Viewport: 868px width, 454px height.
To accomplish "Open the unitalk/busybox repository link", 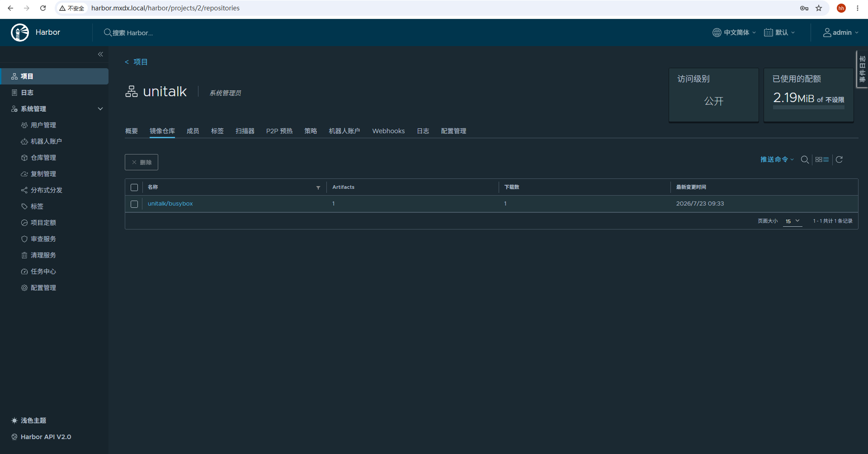I will [x=170, y=204].
